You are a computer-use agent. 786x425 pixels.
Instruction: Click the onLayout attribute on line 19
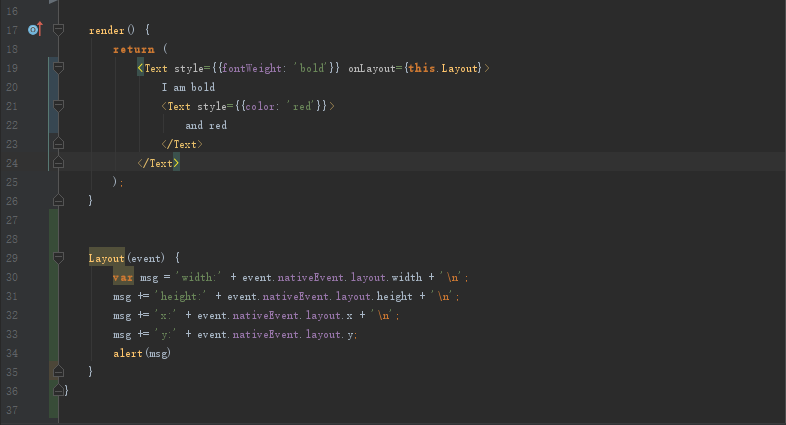click(371, 68)
